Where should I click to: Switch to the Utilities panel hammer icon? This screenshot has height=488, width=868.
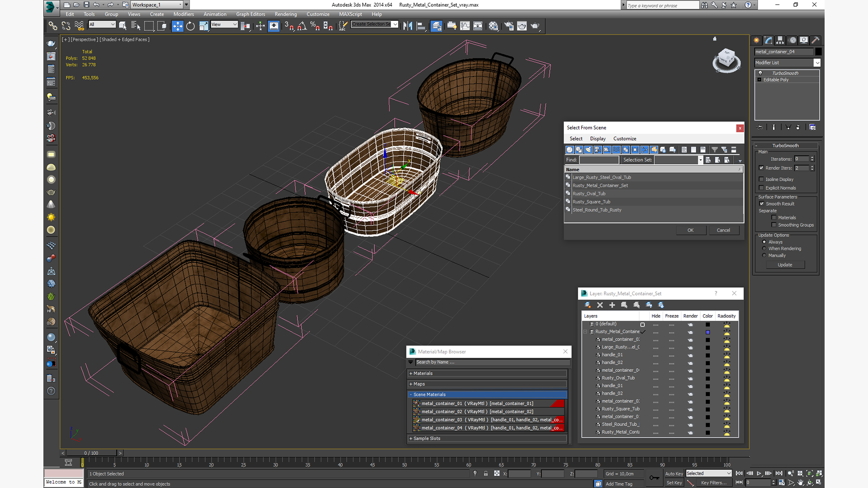(x=816, y=40)
